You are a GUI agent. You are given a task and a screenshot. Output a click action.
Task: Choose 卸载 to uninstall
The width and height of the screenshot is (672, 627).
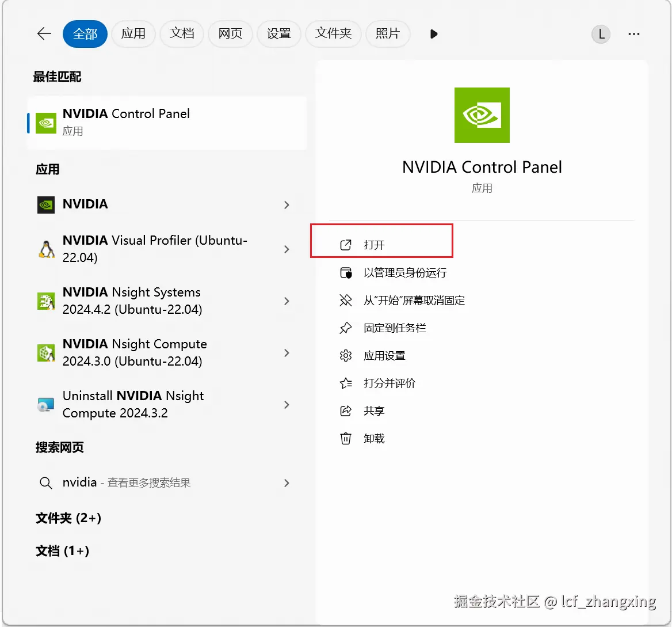(374, 438)
